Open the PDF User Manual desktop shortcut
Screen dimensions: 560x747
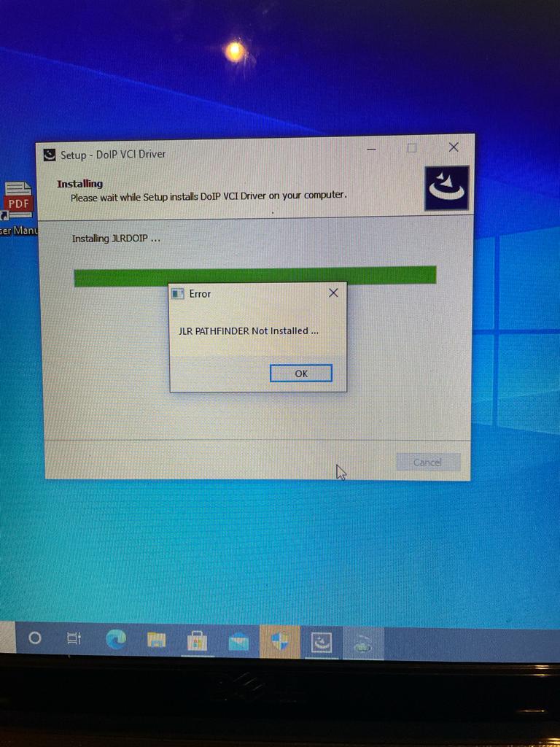[18, 209]
